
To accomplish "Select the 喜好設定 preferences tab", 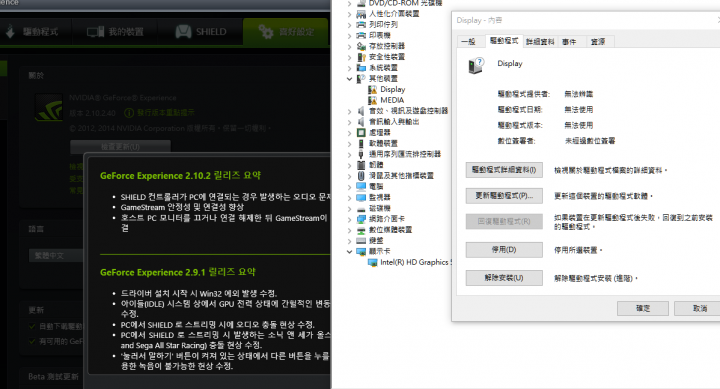I will coord(286,32).
